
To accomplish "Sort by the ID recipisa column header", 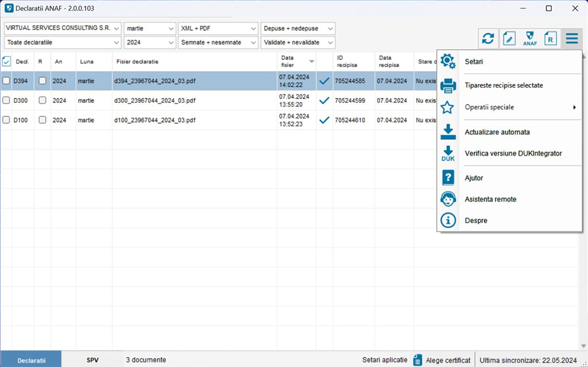I will 354,62.
